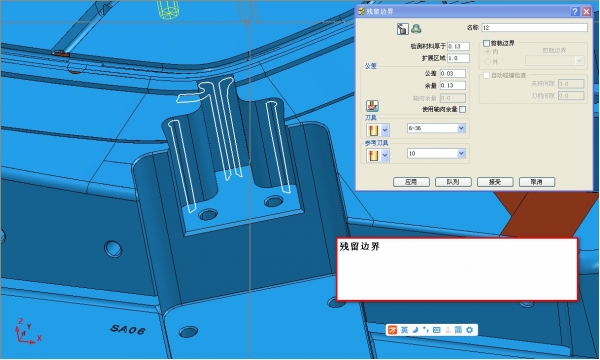Screen dimensions: 600x360
Task: Click the green stock-model icon in the dialog
Action: click(416, 28)
